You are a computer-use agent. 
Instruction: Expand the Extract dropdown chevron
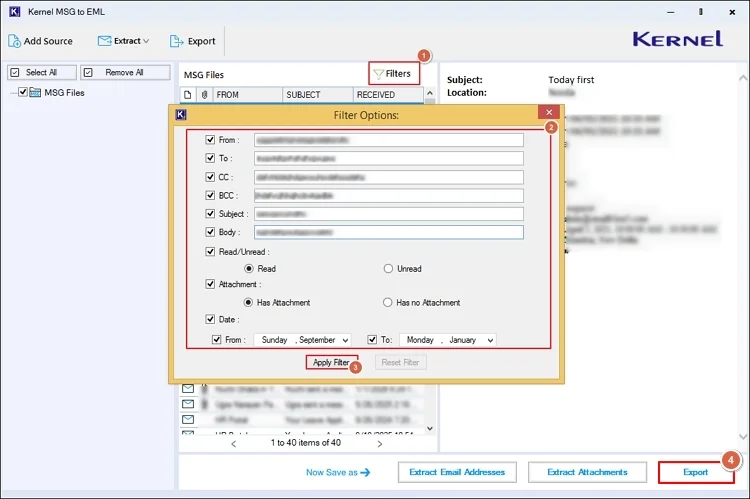(x=146, y=41)
